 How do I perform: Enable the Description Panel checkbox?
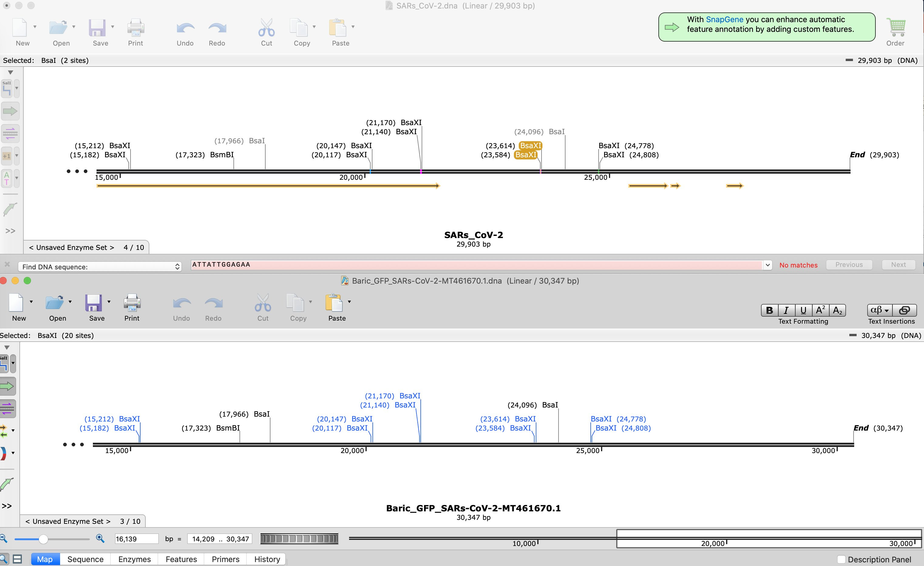click(841, 559)
